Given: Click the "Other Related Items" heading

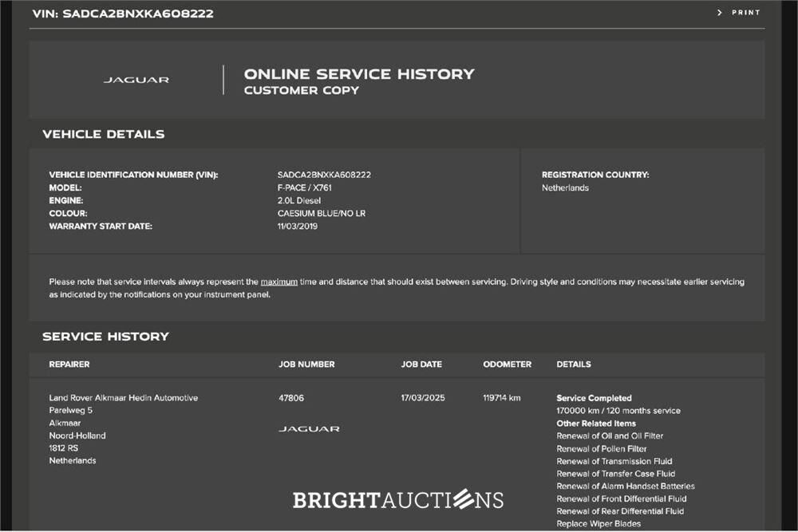Looking at the screenshot, I should tap(596, 424).
